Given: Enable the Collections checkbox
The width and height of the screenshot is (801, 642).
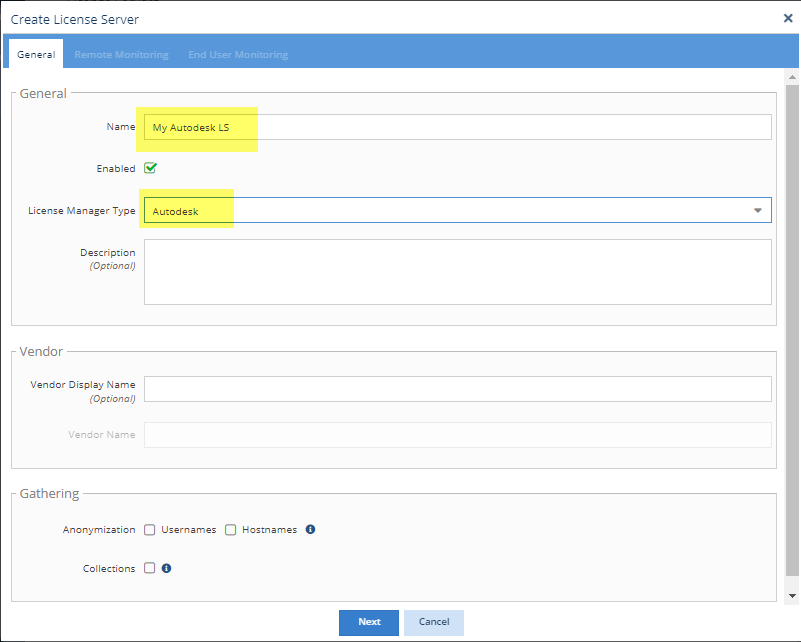Looking at the screenshot, I should pos(150,568).
